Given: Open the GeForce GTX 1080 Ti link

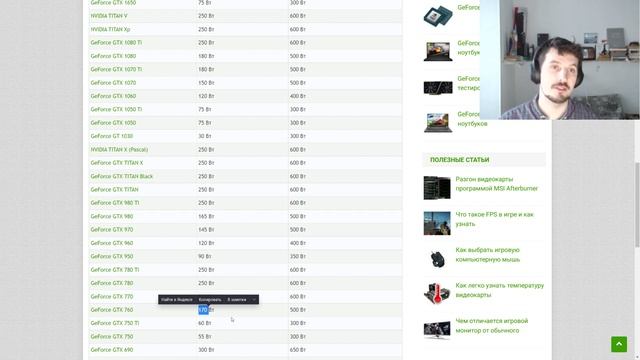Looking at the screenshot, I should click(116, 42).
